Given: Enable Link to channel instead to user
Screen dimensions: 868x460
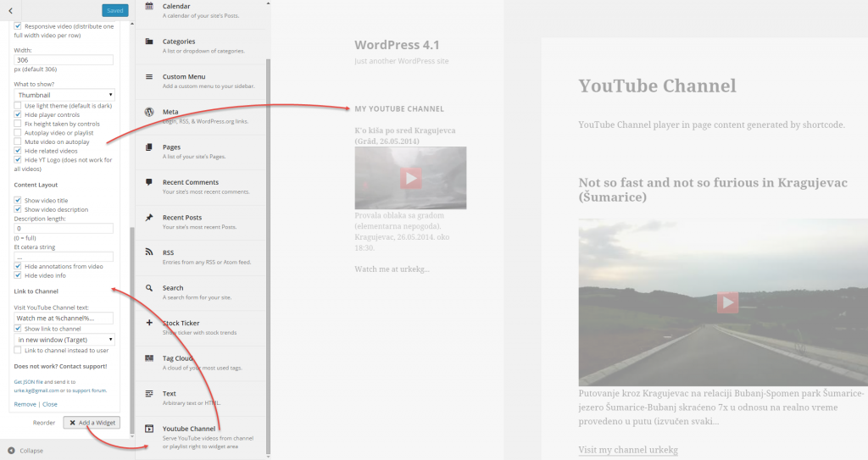Looking at the screenshot, I should [x=18, y=350].
